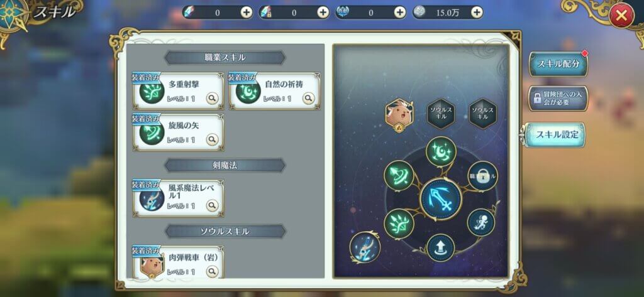Open magnifier on 自然の祈祷 skill card
The image size is (644, 297).
308,99
